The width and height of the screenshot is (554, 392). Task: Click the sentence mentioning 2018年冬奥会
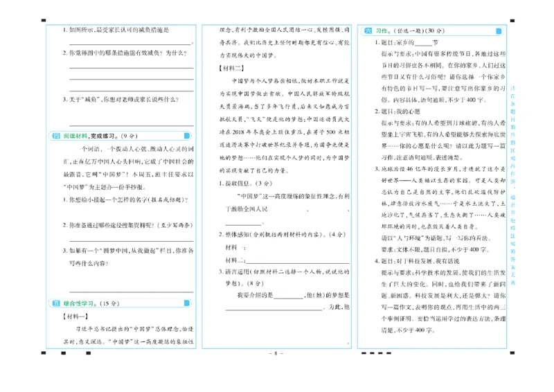coord(284,132)
